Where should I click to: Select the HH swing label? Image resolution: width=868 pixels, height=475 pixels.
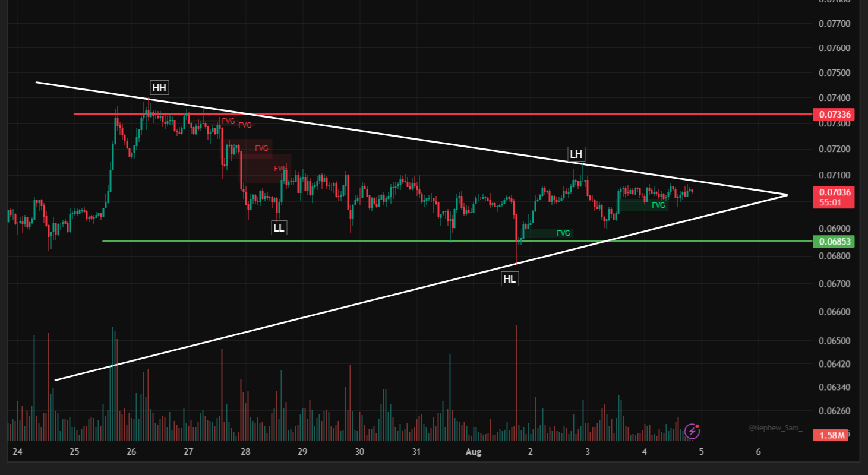click(x=159, y=88)
